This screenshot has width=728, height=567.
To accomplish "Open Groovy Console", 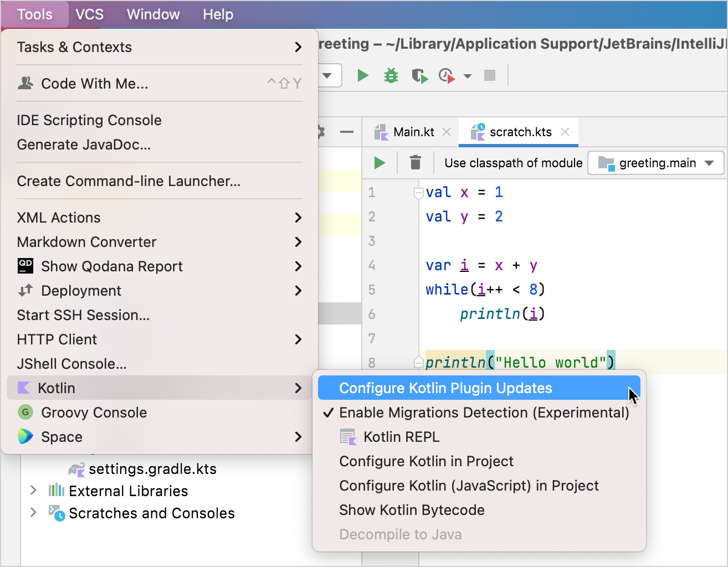I will (x=160, y=413).
